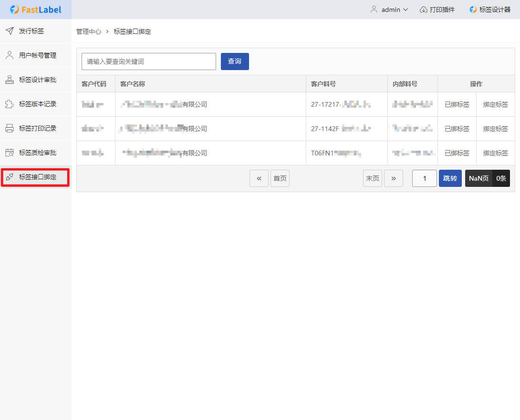The height and width of the screenshot is (420, 520).
Task: Focus the keyword search input field
Action: (149, 61)
